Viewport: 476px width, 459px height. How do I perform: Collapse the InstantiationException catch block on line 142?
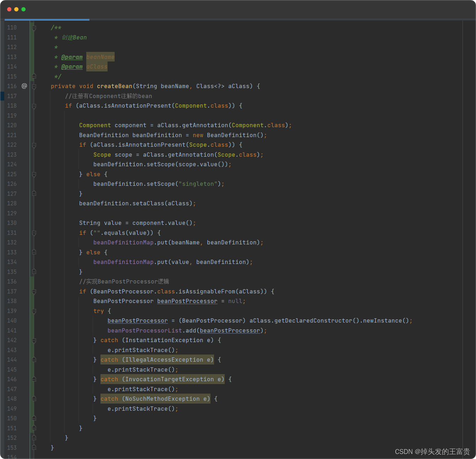34,340
